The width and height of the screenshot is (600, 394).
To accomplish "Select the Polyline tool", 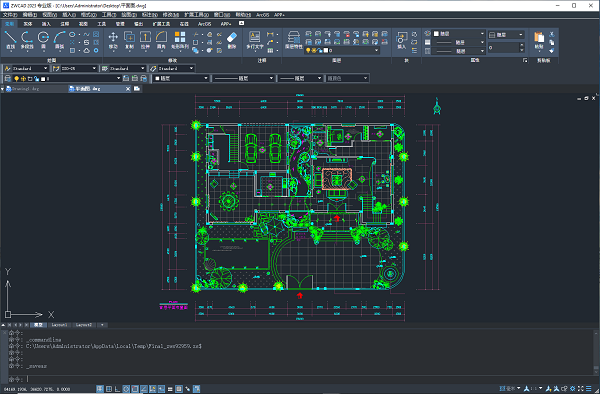I will click(27, 40).
